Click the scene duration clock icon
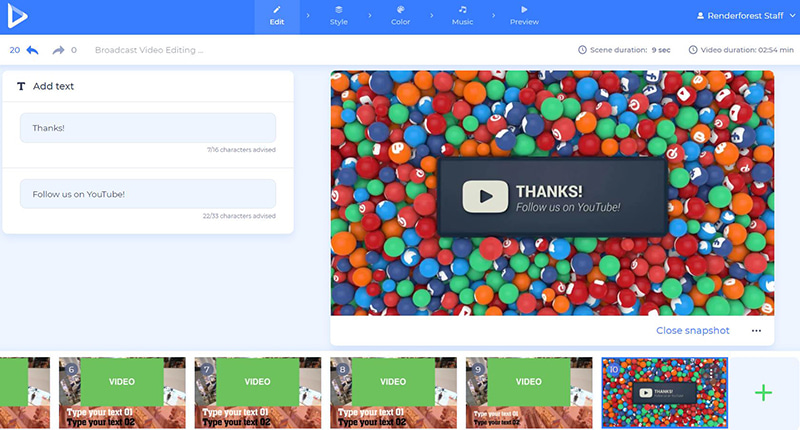Image resolution: width=800 pixels, height=430 pixels. pos(582,50)
